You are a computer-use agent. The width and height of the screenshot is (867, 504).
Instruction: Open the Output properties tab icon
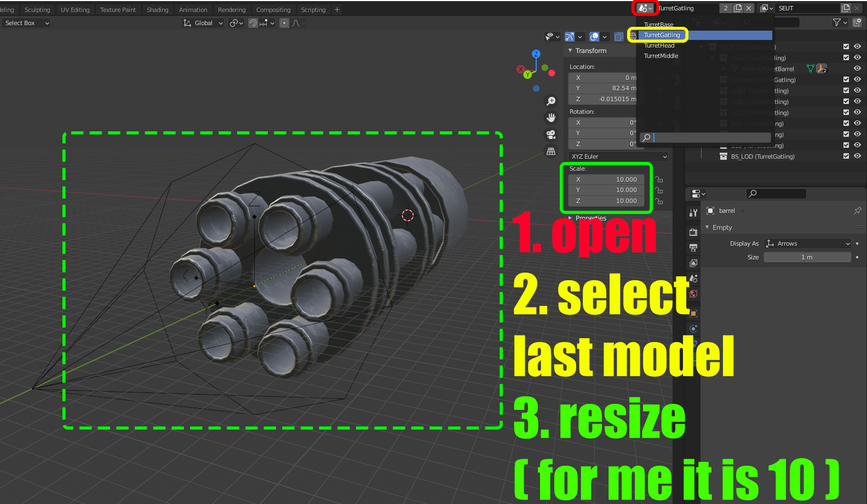(693, 248)
